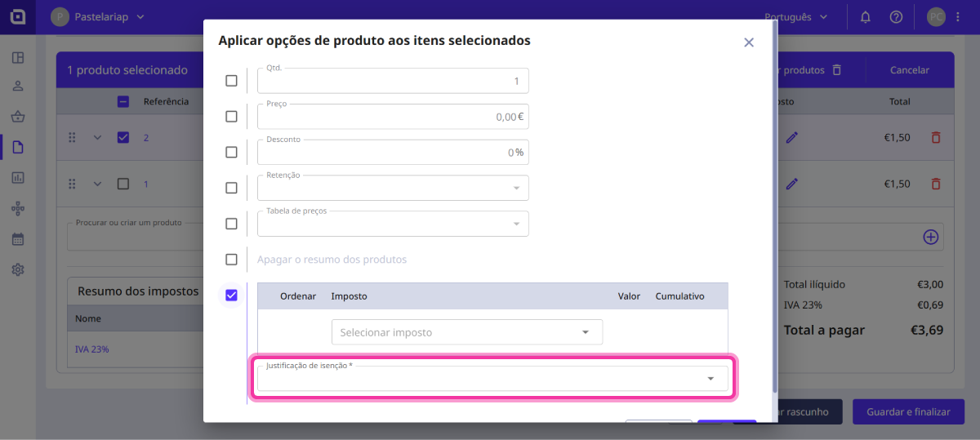The image size is (980, 440).
Task: Tick the Qtd. checkbox
Action: coord(231,81)
